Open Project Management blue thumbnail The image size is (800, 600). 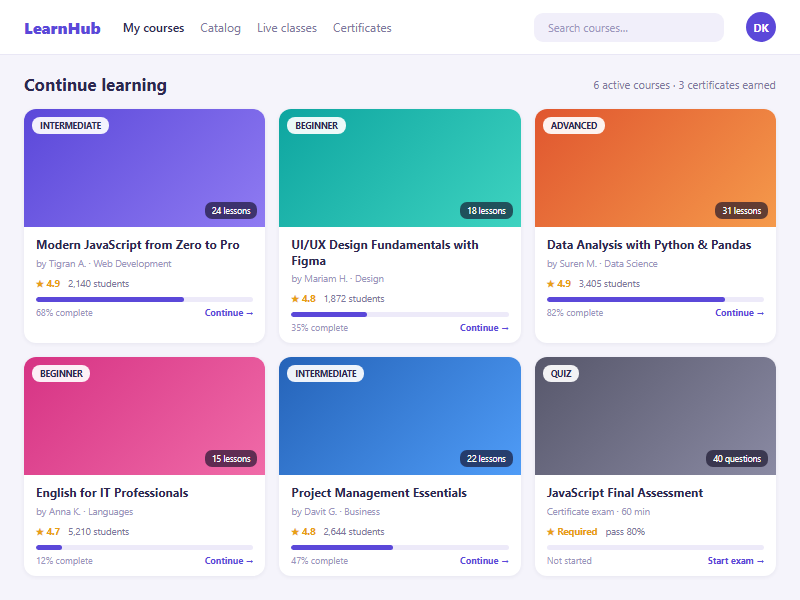click(400, 416)
